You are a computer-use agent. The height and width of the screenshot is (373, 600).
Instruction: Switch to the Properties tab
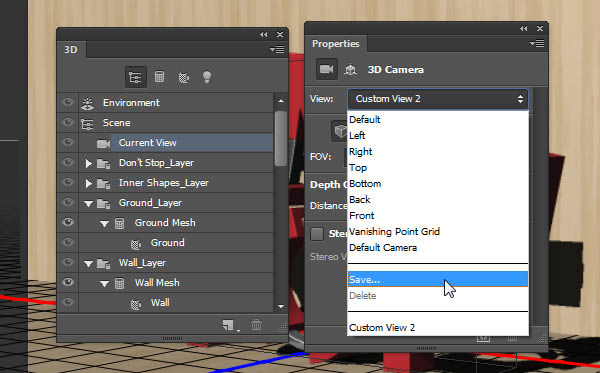336,44
